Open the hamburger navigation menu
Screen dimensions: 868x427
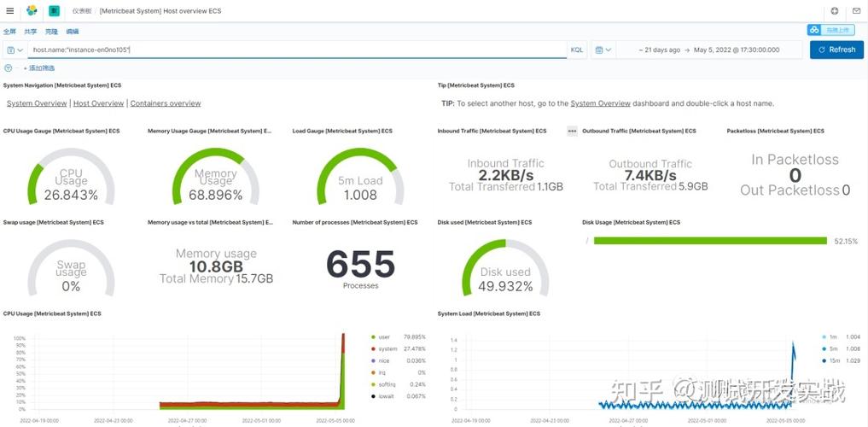pyautogui.click(x=10, y=10)
